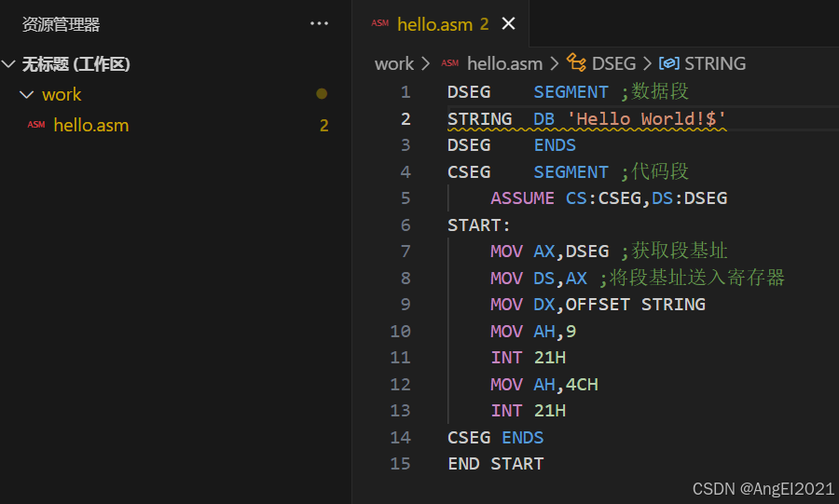Click END START on line 15

click(x=496, y=463)
